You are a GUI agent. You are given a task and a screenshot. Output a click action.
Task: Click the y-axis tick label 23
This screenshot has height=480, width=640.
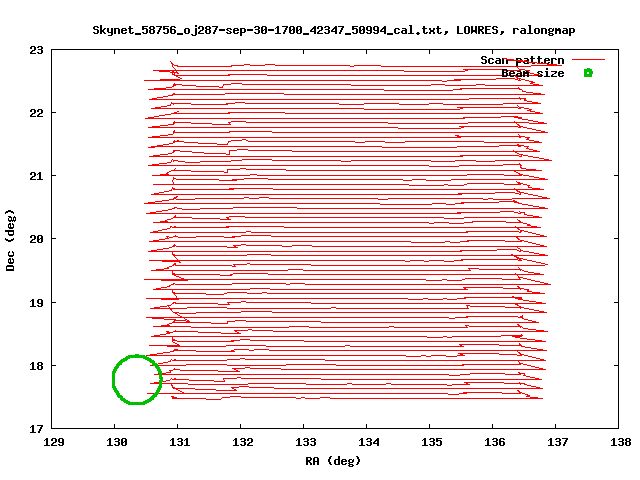tap(36, 50)
